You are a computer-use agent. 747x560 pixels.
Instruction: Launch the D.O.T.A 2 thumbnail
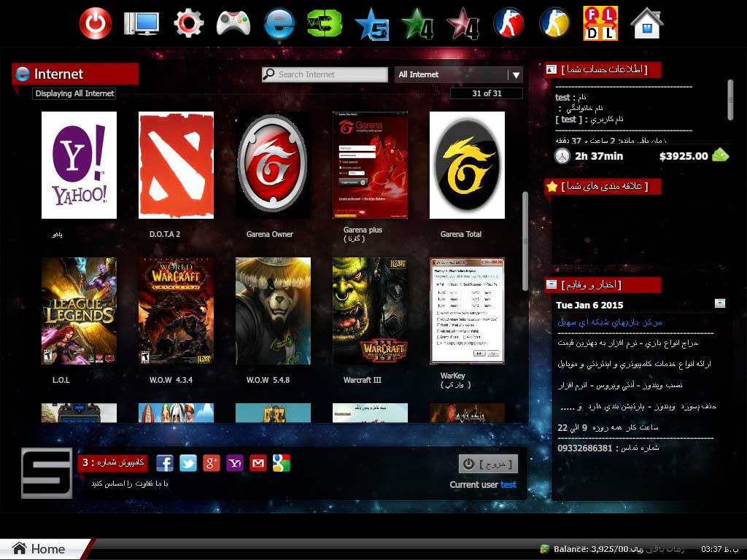tap(176, 165)
